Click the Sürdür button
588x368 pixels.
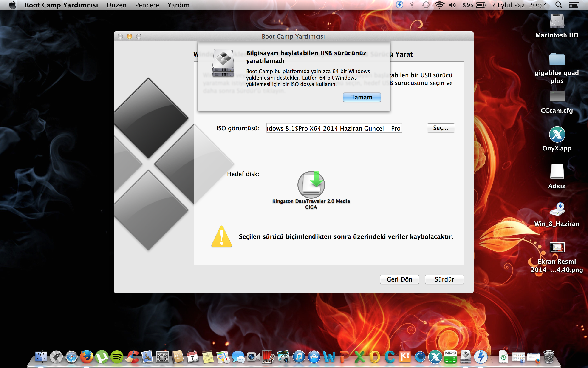(444, 279)
